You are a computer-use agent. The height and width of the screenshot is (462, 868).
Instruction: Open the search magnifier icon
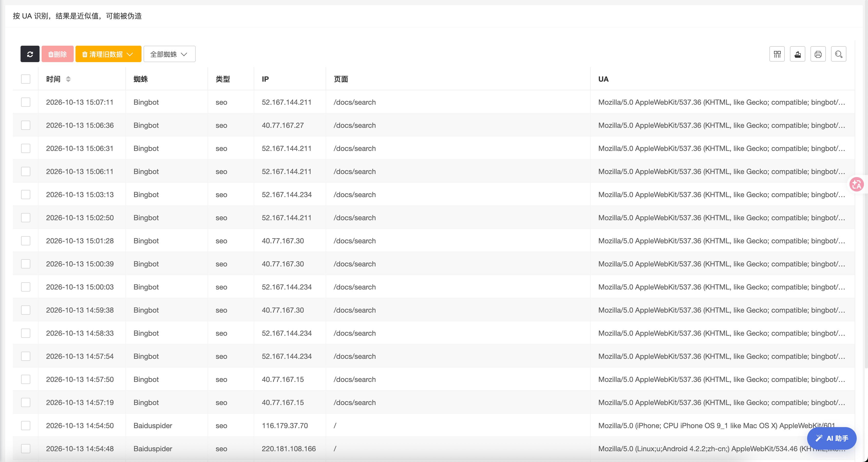pyautogui.click(x=839, y=54)
